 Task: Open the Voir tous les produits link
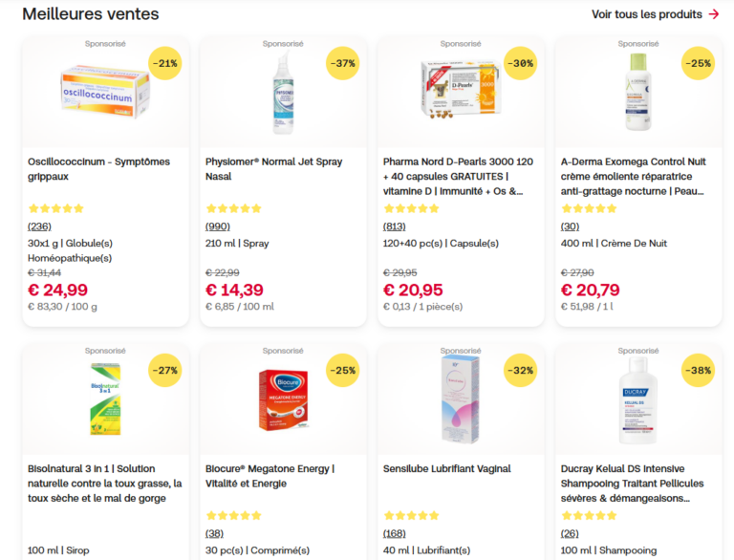[x=646, y=14]
